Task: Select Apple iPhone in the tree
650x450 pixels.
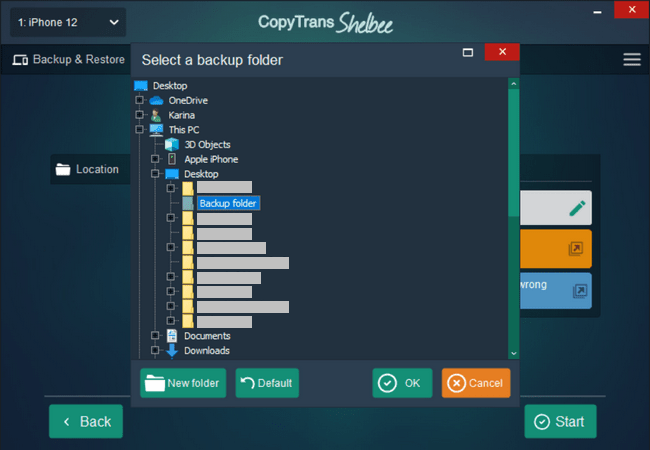Action: click(x=211, y=159)
